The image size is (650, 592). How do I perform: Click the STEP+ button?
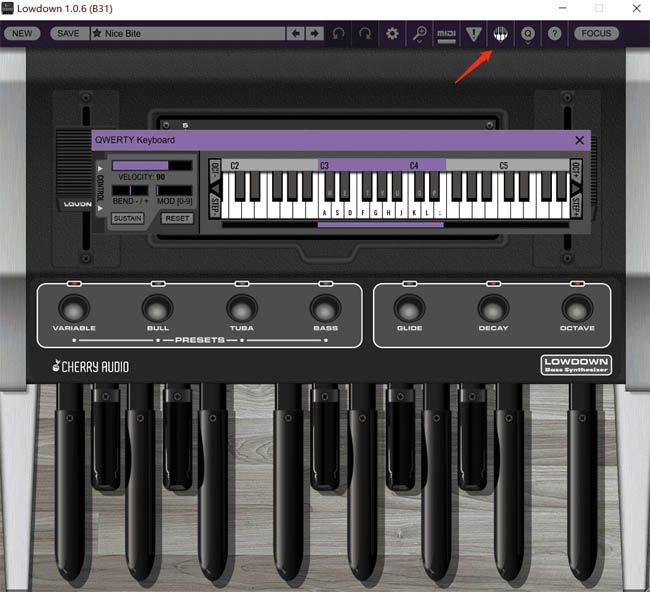576,204
